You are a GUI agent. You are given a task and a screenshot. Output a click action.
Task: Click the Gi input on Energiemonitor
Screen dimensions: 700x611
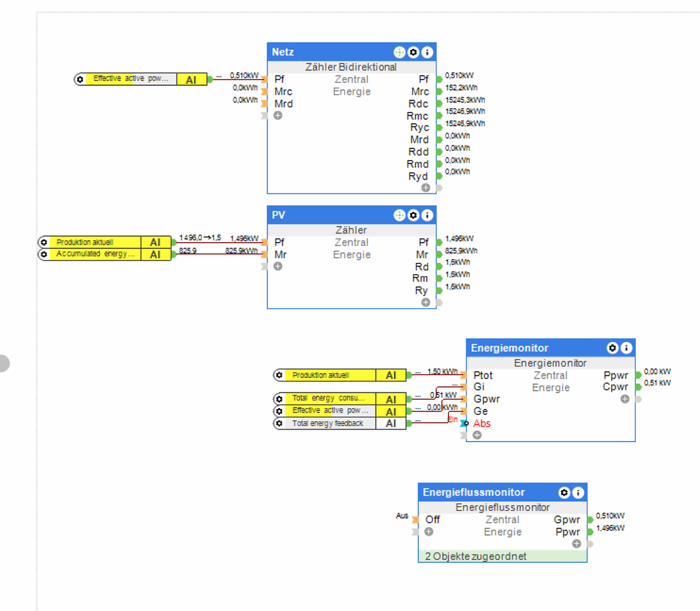[x=479, y=387]
